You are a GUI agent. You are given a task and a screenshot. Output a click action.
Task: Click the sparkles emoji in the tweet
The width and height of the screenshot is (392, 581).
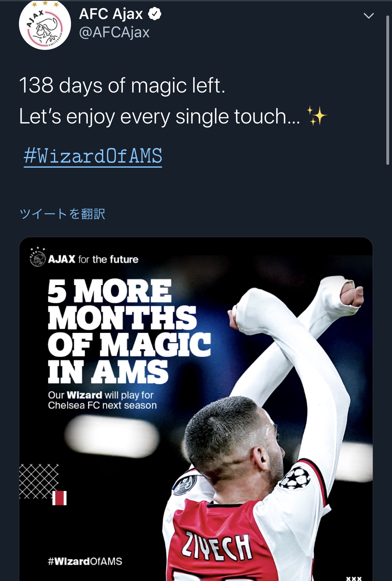click(x=317, y=116)
